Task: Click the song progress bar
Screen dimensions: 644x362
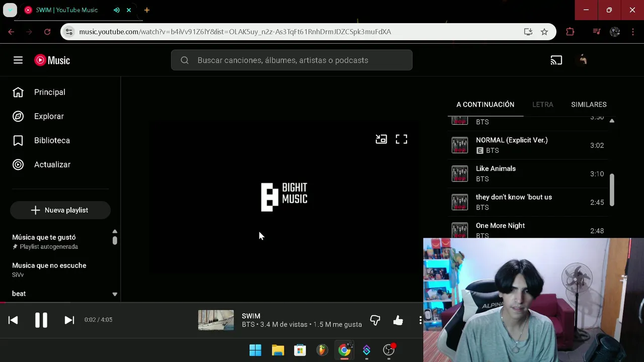Action: point(211,303)
